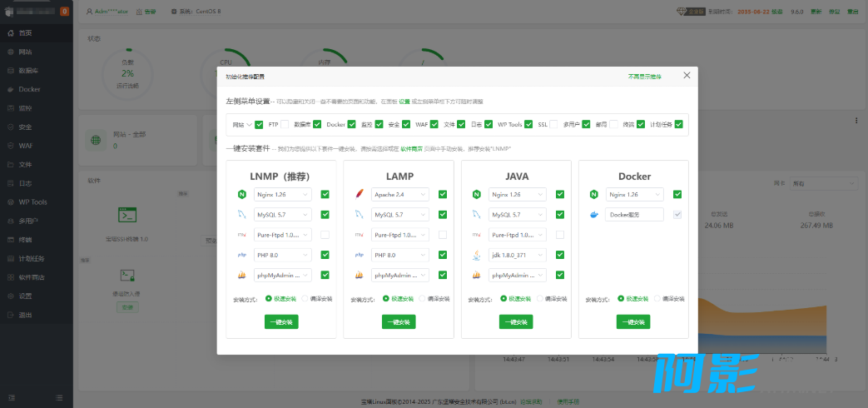Open Nginx 1.26 dropdown in Docker card

pyautogui.click(x=635, y=194)
